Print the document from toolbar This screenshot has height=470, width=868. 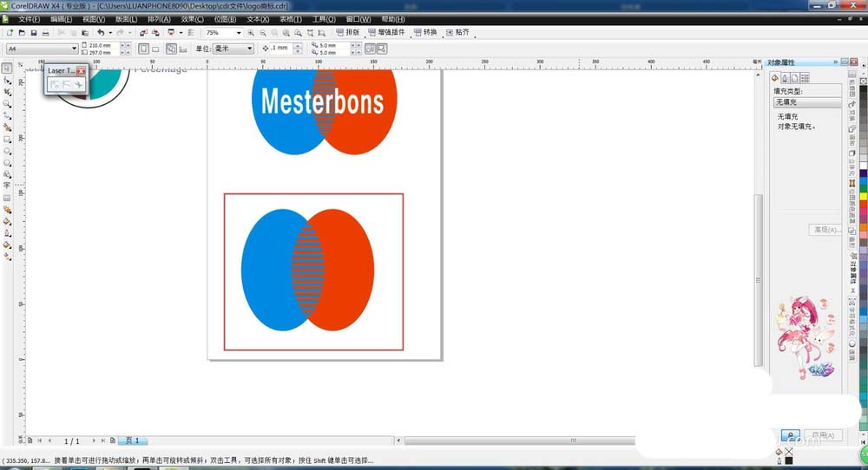pos(45,33)
